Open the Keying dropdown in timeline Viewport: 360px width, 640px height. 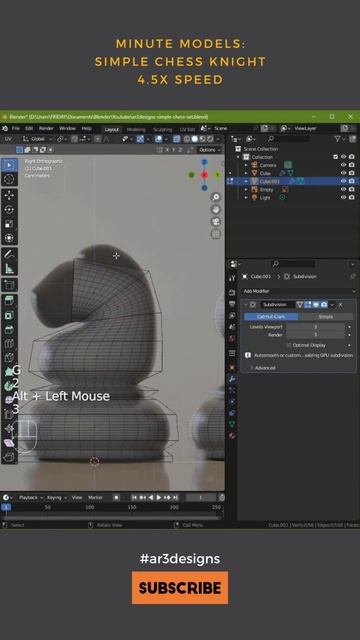(56, 498)
